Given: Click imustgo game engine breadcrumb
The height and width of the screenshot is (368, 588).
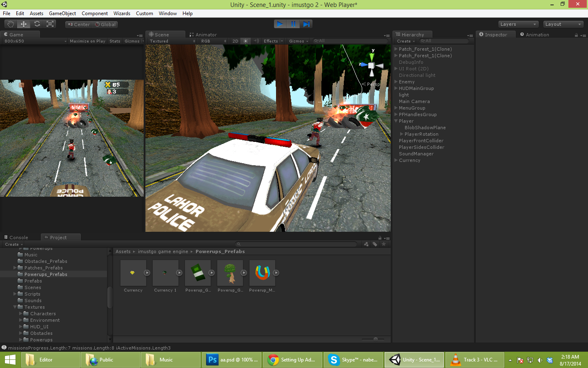Looking at the screenshot, I should pyautogui.click(x=163, y=251).
